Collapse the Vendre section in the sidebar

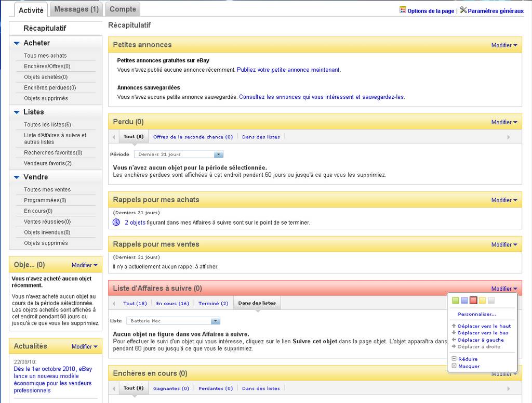coord(17,177)
